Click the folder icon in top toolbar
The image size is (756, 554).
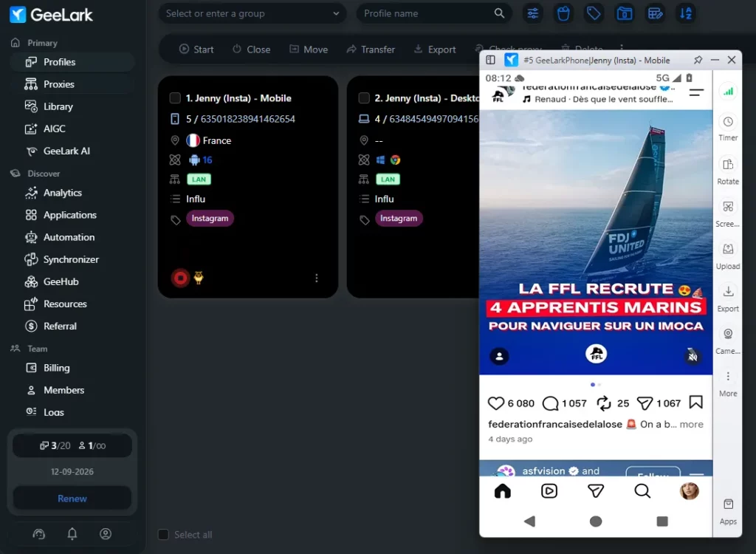[x=625, y=13]
